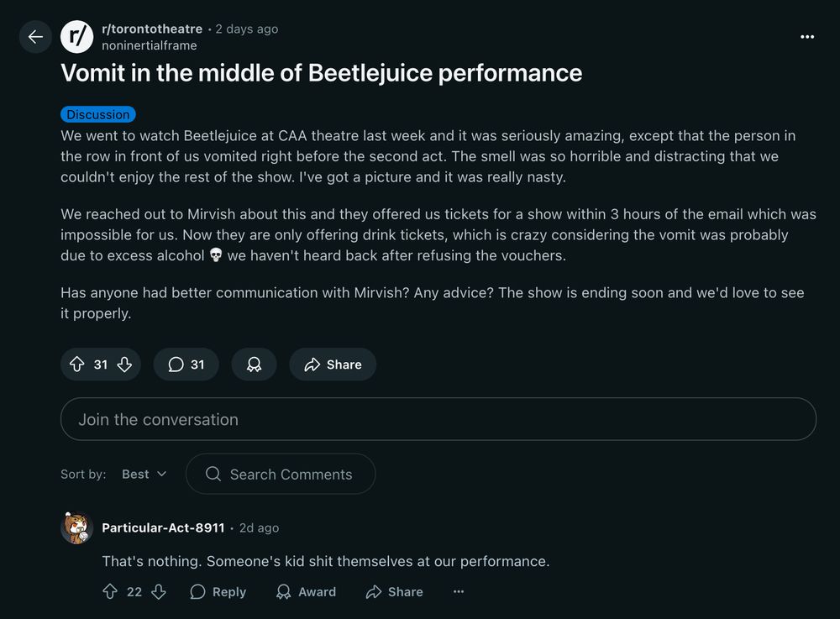Open more options on the comment
The height and width of the screenshot is (619, 840).
pos(459,592)
